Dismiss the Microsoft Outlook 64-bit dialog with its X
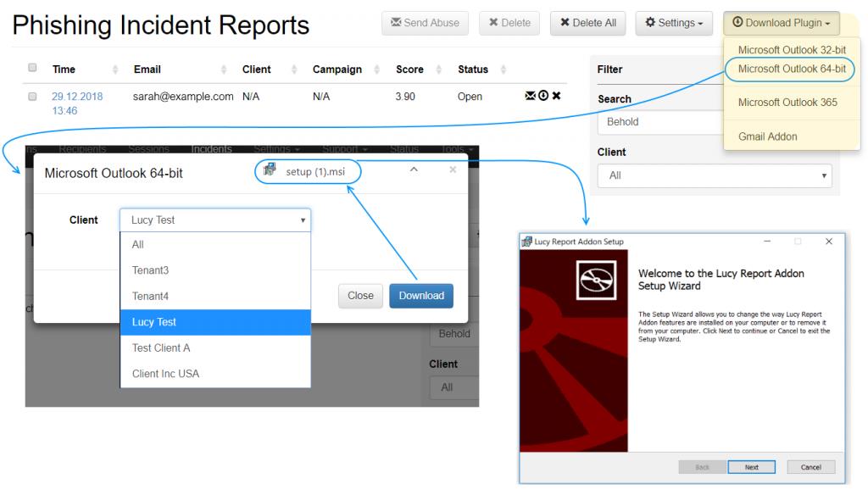The width and height of the screenshot is (868, 495). tap(453, 170)
